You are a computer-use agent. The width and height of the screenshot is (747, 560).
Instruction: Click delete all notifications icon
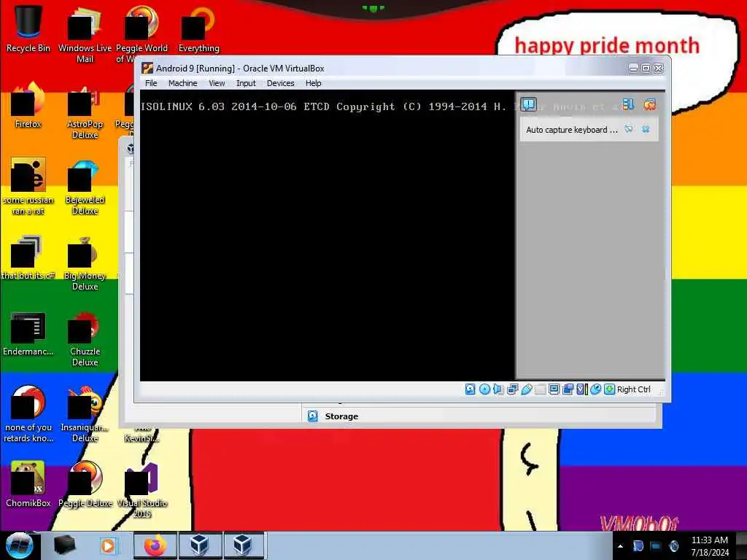tap(649, 104)
